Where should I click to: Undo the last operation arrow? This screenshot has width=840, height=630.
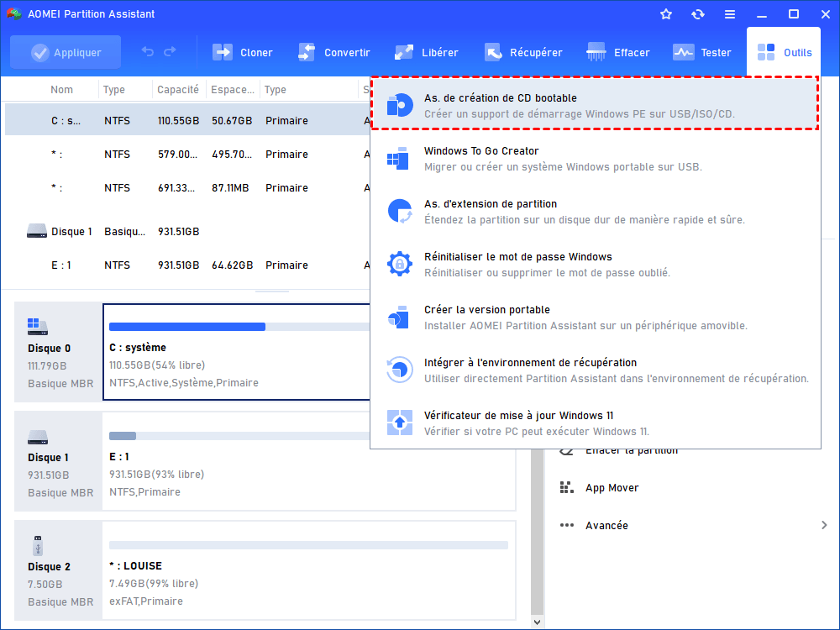(147, 52)
